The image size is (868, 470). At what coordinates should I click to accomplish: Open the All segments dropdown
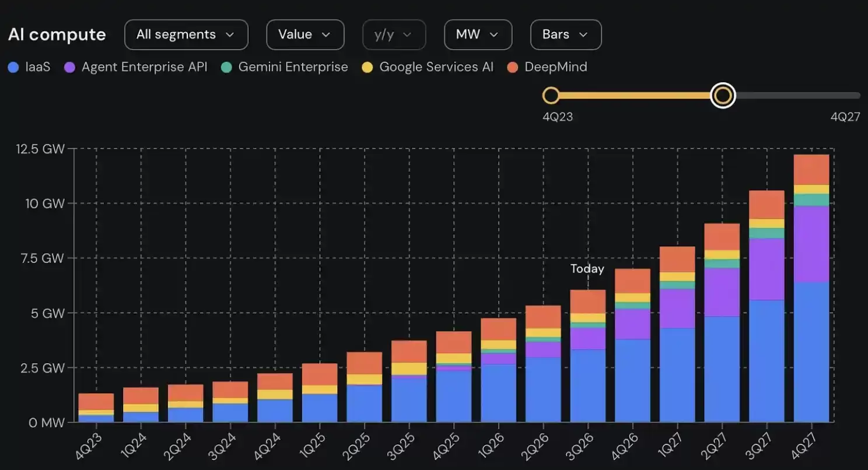tap(186, 34)
